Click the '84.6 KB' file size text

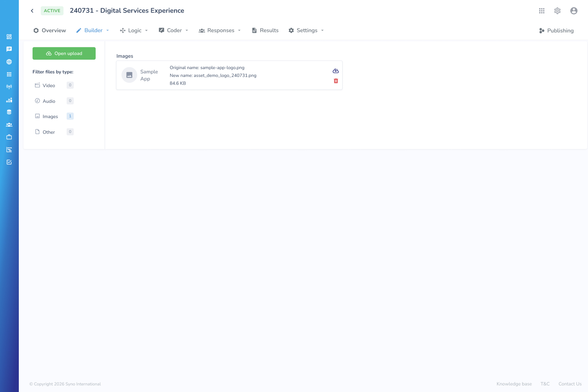click(178, 83)
